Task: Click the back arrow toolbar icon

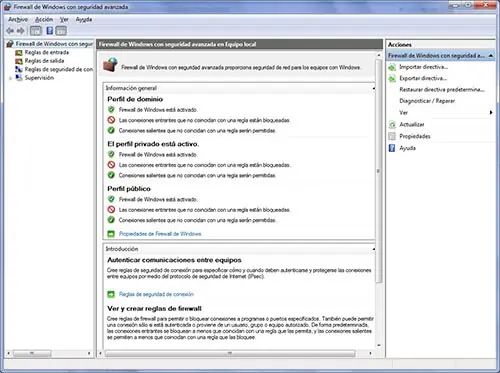Action: point(10,31)
